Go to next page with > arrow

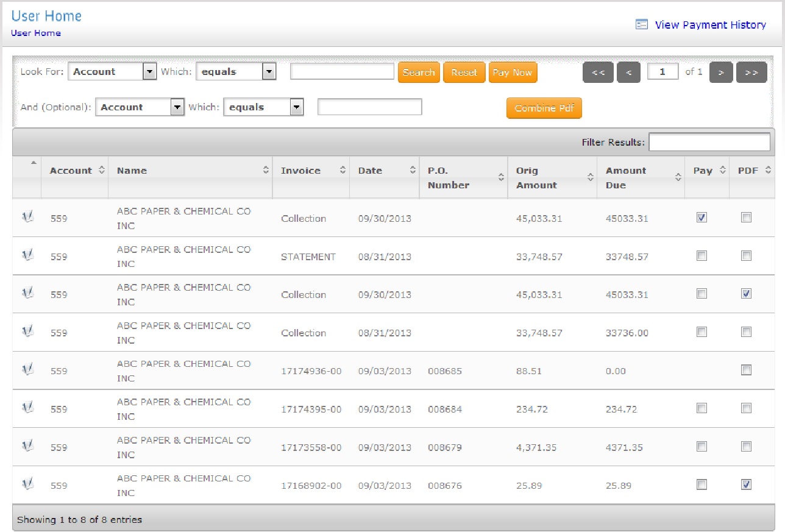721,72
